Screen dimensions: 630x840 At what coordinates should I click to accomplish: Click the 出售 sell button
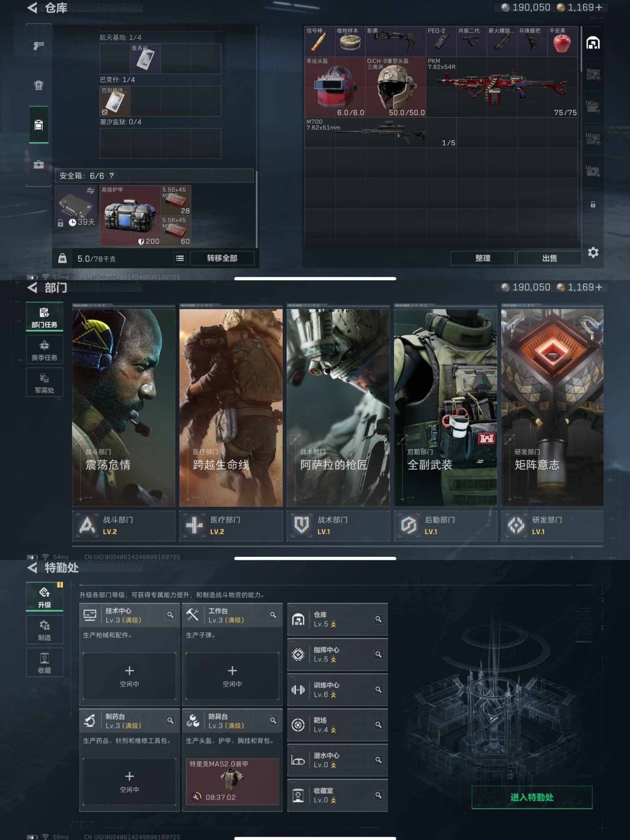pyautogui.click(x=549, y=258)
